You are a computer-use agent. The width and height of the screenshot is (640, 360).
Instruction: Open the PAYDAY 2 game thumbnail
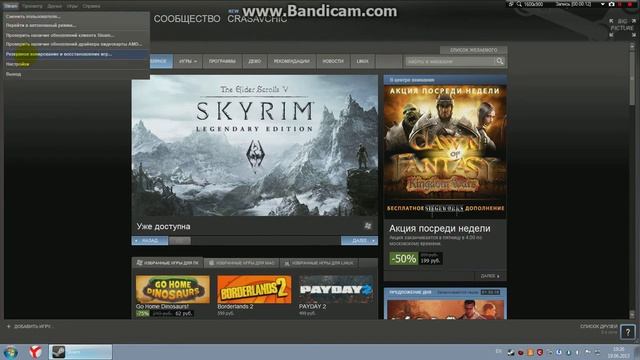pos(336,289)
